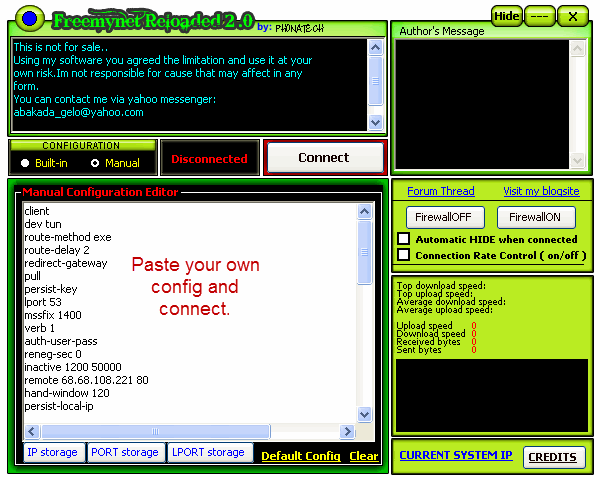Click the 'This is not for sale..' line
The height and width of the screenshot is (480, 600).
pyautogui.click(x=61, y=47)
